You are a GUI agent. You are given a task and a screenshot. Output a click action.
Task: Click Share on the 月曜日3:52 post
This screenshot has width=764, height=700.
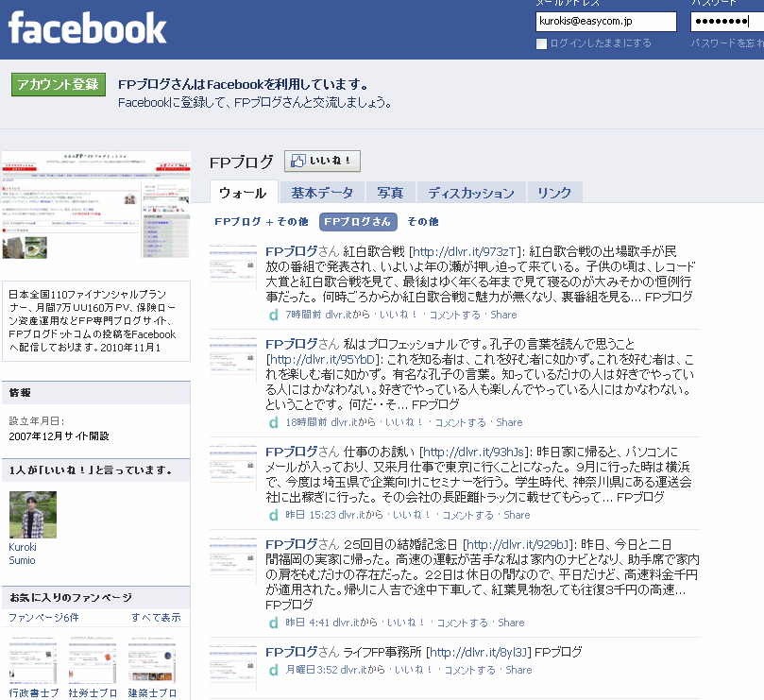pyautogui.click(x=518, y=671)
